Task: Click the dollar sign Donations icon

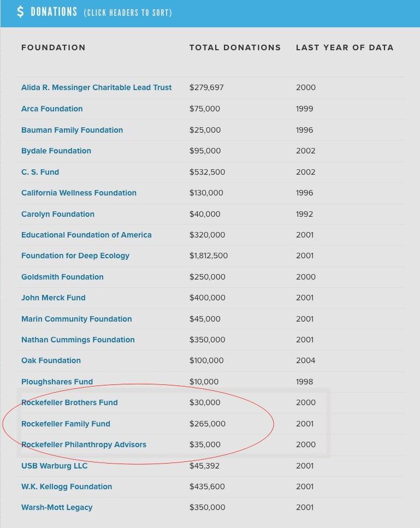Action: point(21,12)
